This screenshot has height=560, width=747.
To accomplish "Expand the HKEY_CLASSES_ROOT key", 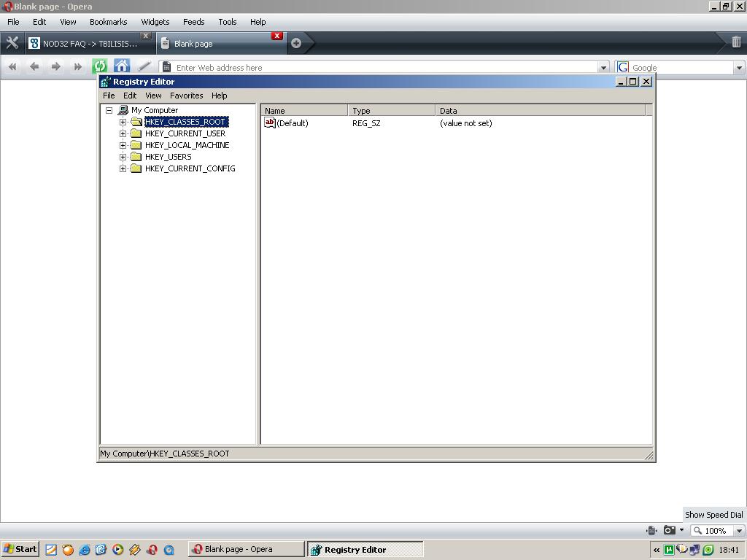I will (123, 122).
